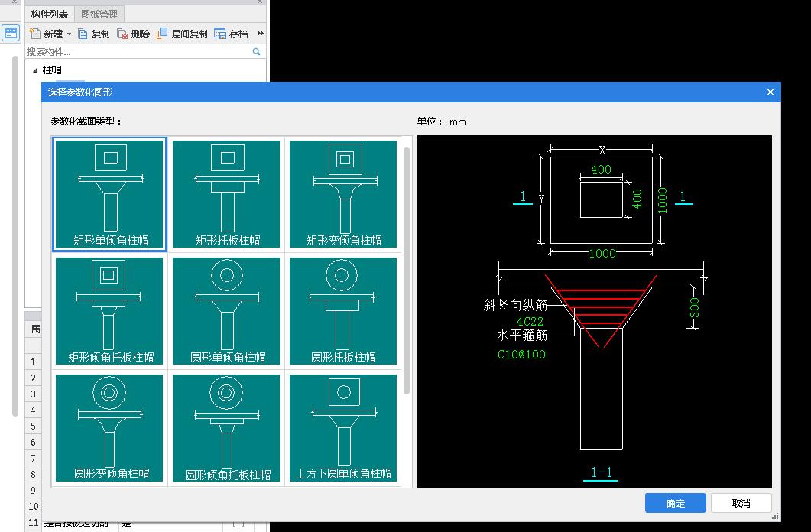The width and height of the screenshot is (811, 532).
Task: Click the 水平箍筋 label
Action: (x=522, y=335)
